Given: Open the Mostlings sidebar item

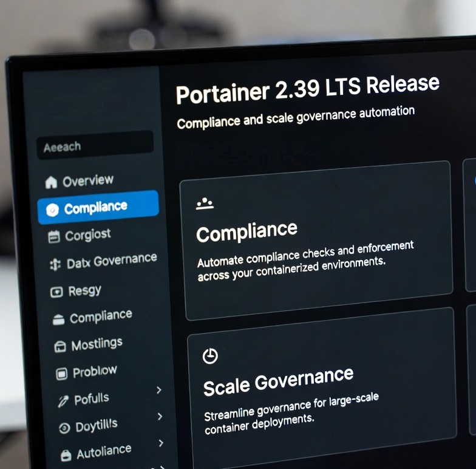Looking at the screenshot, I should 89,345.
